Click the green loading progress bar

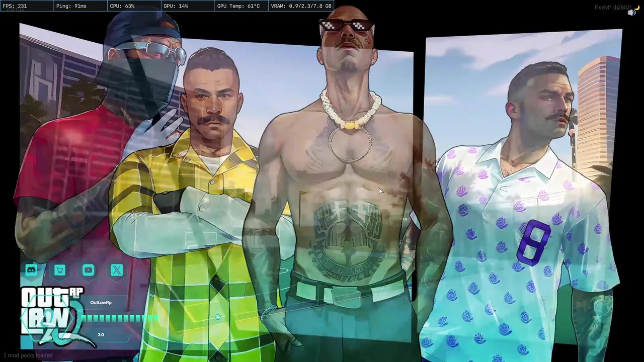tap(120, 318)
